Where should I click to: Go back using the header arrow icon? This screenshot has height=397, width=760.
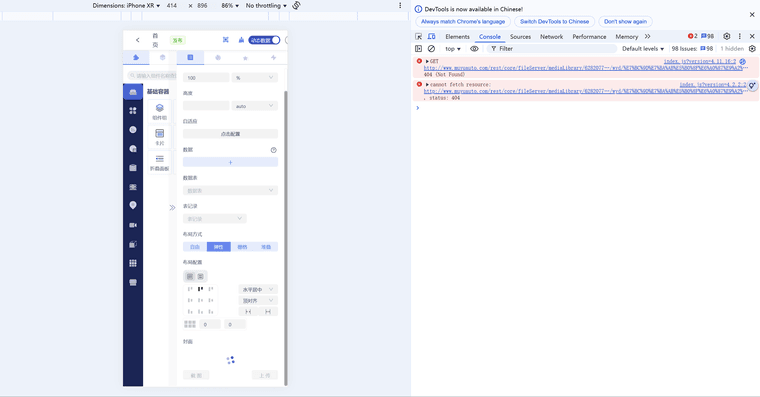[138, 40]
